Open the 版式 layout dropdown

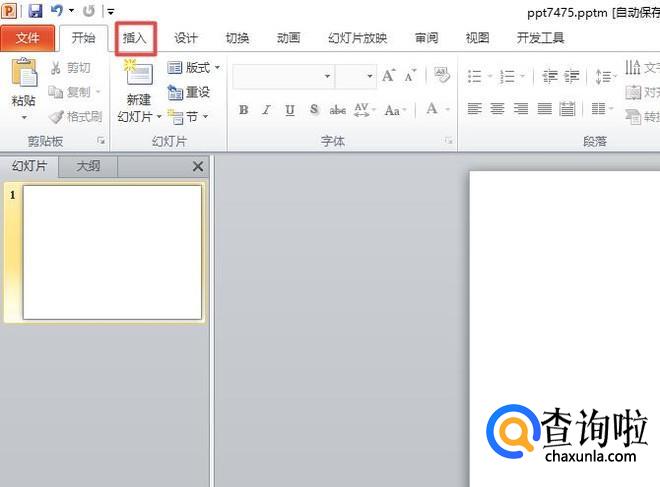tap(194, 67)
